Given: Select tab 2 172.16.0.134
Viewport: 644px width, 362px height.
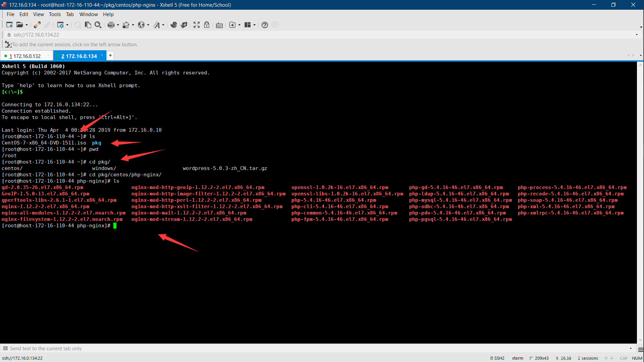Looking at the screenshot, I should (79, 56).
